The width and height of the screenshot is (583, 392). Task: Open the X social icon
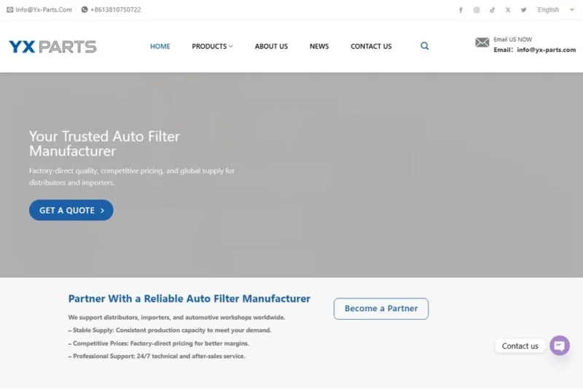click(508, 10)
